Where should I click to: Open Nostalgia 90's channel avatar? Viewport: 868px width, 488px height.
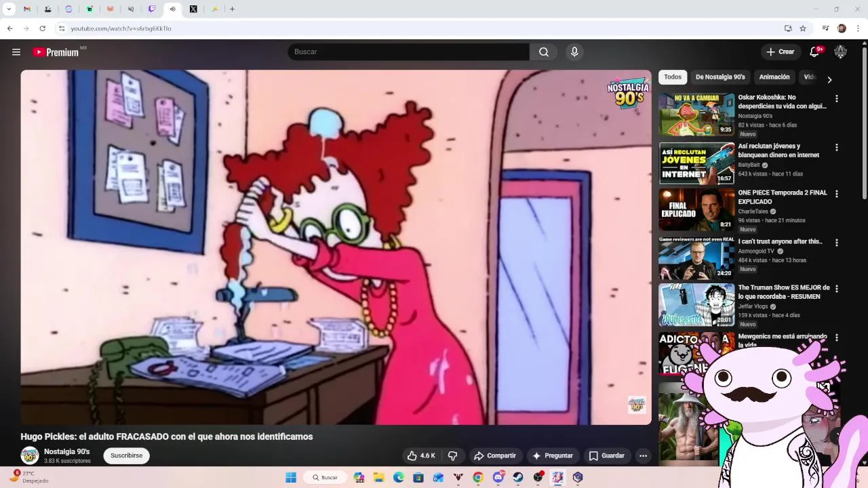29,455
